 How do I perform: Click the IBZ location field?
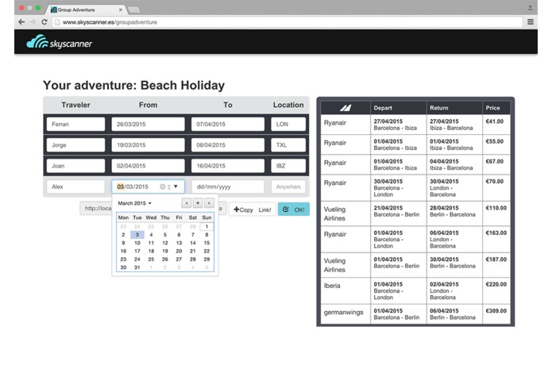pos(288,166)
